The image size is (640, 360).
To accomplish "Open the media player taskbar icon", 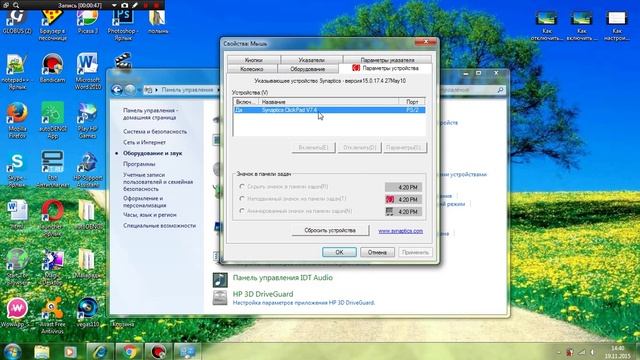I will tap(70, 351).
